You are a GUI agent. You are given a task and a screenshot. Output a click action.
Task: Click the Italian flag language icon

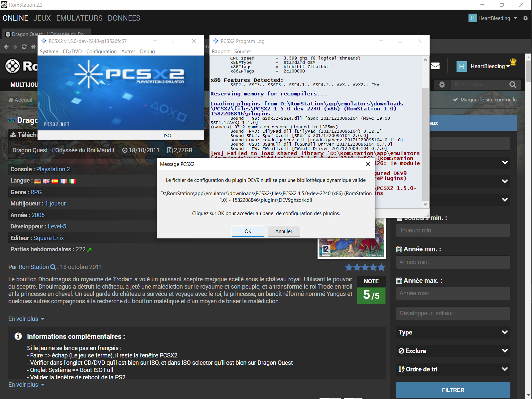pos(72,181)
